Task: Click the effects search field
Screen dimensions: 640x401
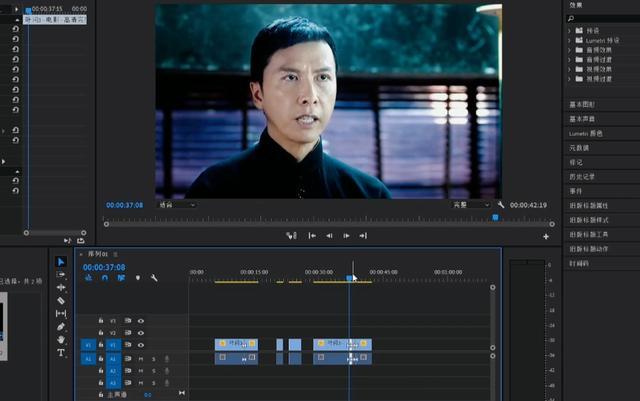Action: (x=605, y=18)
